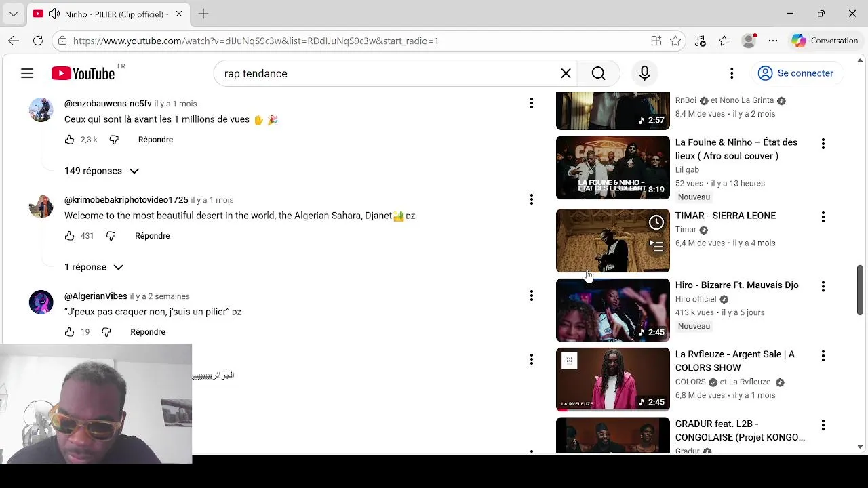The width and height of the screenshot is (868, 488).
Task: Open the YouTube hamburger guide menu
Action: [27, 73]
